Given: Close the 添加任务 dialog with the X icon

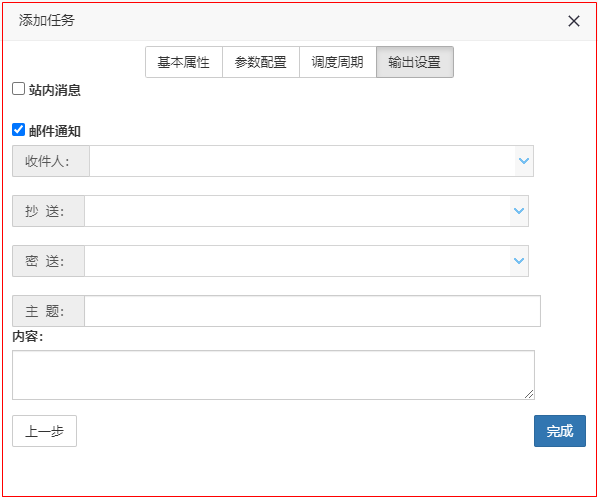Looking at the screenshot, I should [x=574, y=21].
